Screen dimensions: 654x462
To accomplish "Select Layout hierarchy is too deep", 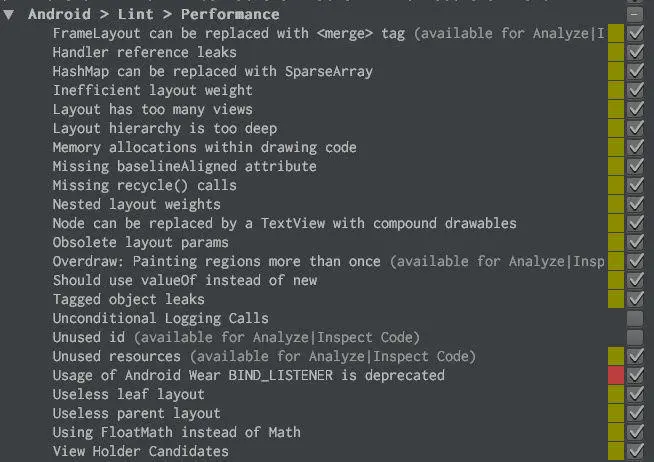I will [x=164, y=129].
